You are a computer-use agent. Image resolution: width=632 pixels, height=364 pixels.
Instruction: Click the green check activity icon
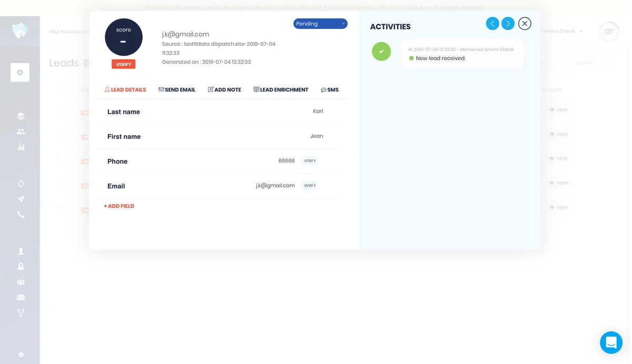point(381,52)
